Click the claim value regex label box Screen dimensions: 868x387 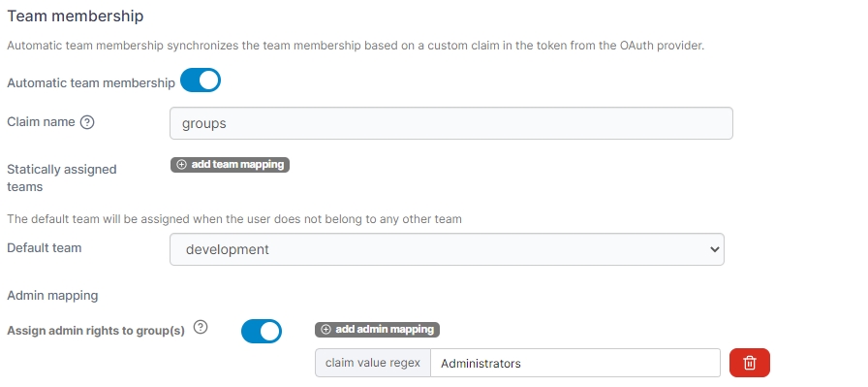[373, 363]
